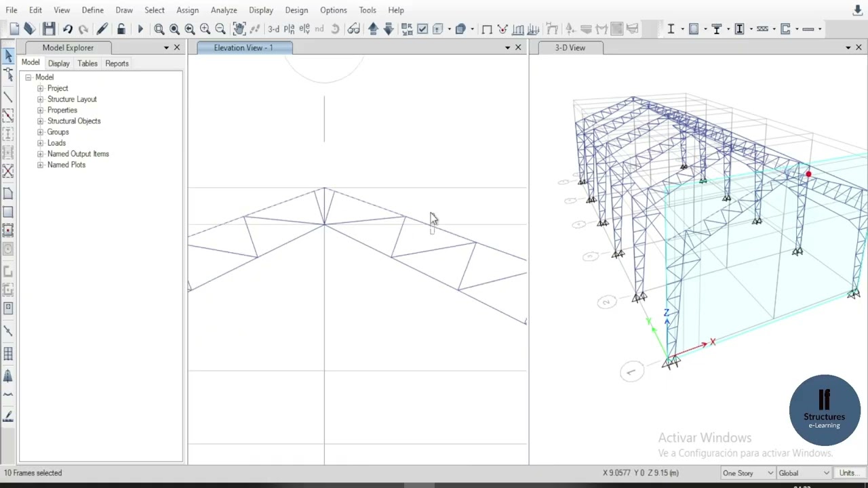868x488 pixels.
Task: Click the Save Model disk icon
Action: click(48, 28)
